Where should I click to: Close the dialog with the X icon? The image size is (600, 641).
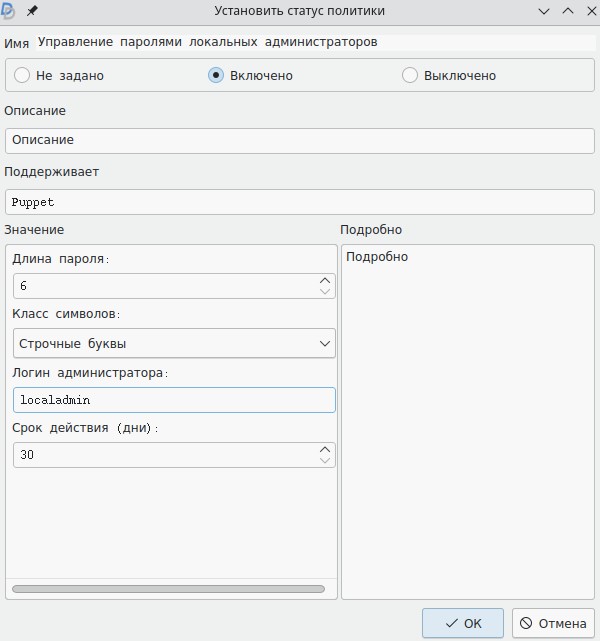(x=589, y=10)
